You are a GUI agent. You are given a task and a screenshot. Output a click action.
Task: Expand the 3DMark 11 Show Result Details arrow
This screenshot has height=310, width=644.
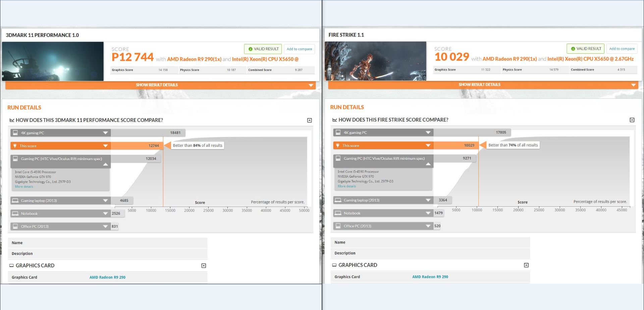click(311, 85)
